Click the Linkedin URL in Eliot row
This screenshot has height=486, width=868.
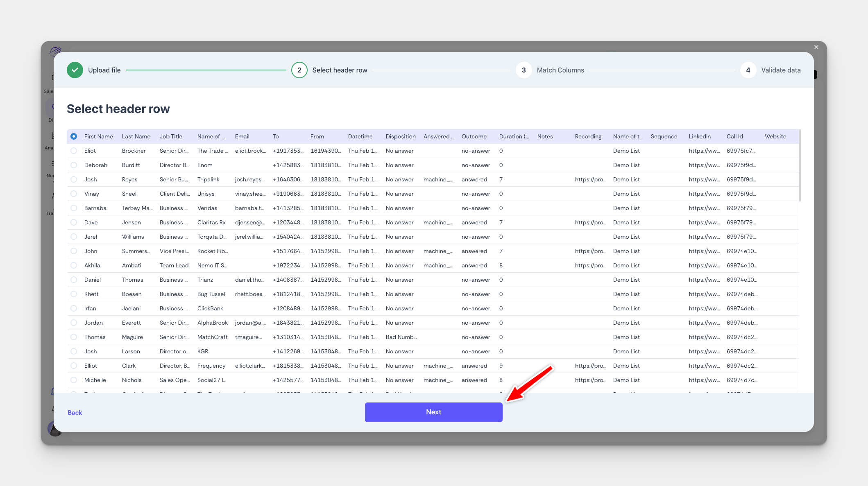point(704,151)
